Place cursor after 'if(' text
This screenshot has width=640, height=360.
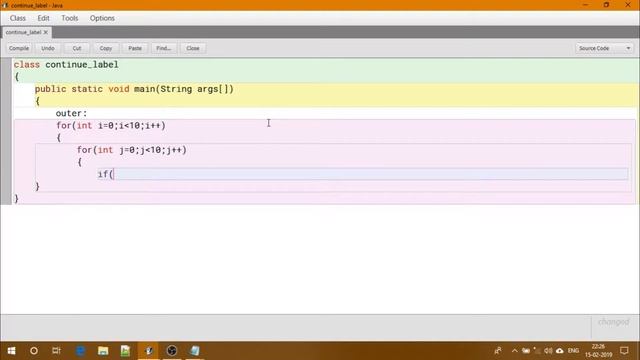pyautogui.click(x=114, y=174)
